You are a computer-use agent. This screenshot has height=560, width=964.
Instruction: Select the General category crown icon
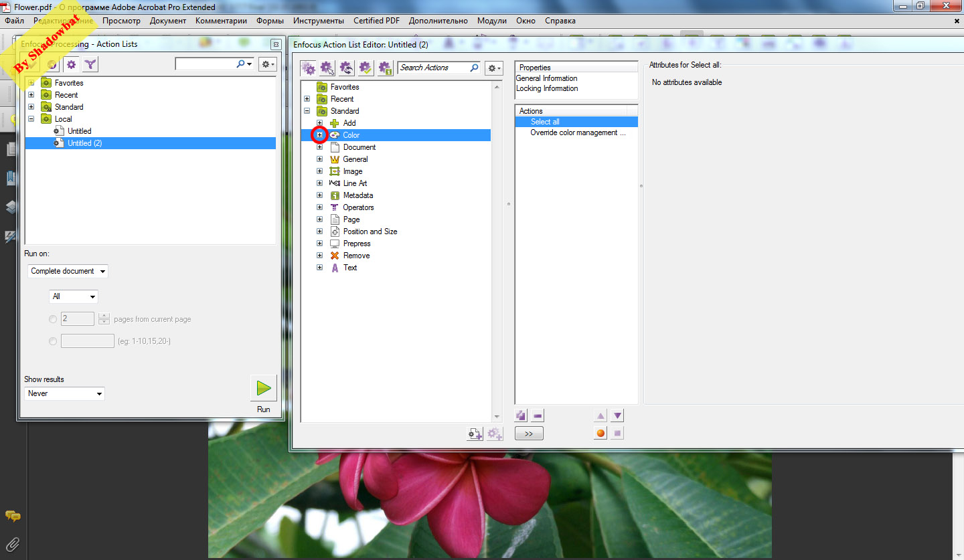(x=335, y=159)
